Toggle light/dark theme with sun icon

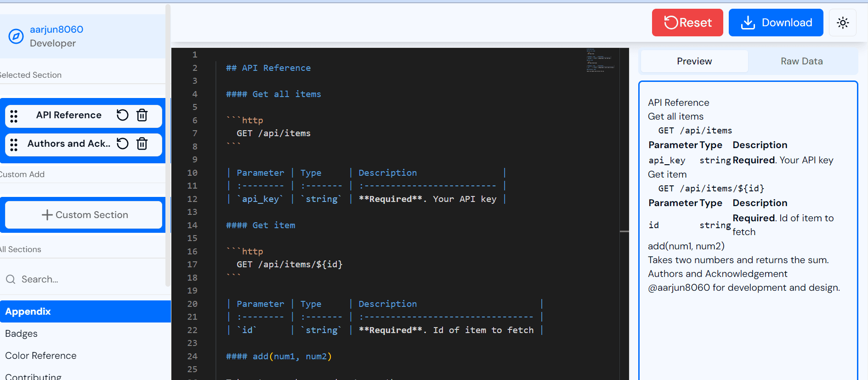(x=843, y=23)
